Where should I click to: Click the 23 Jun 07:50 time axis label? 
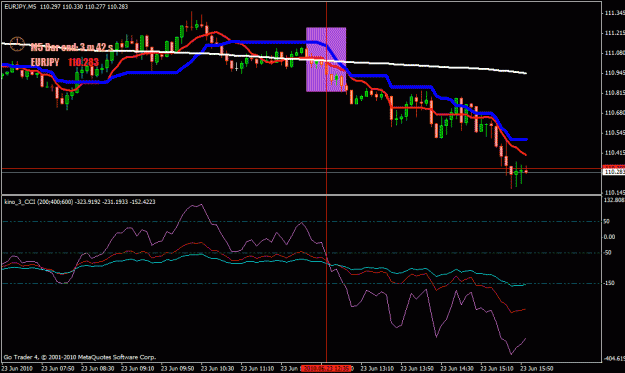pos(57,369)
